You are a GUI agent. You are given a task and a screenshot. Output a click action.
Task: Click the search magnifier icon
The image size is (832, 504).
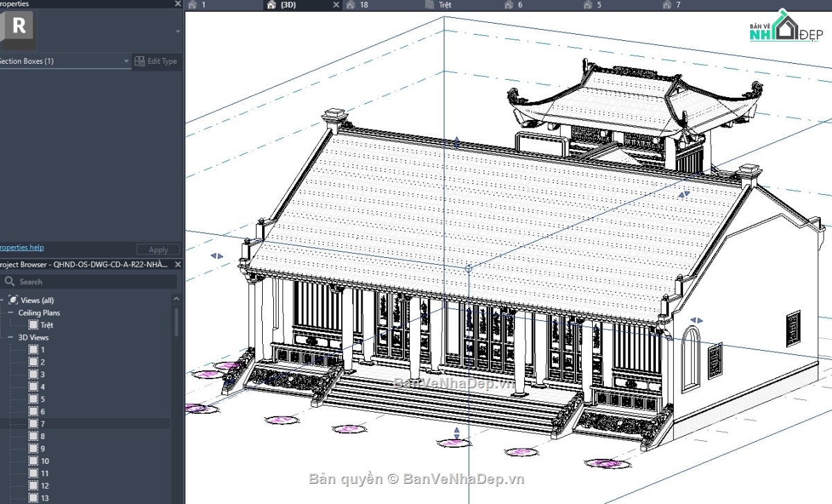(x=10, y=281)
